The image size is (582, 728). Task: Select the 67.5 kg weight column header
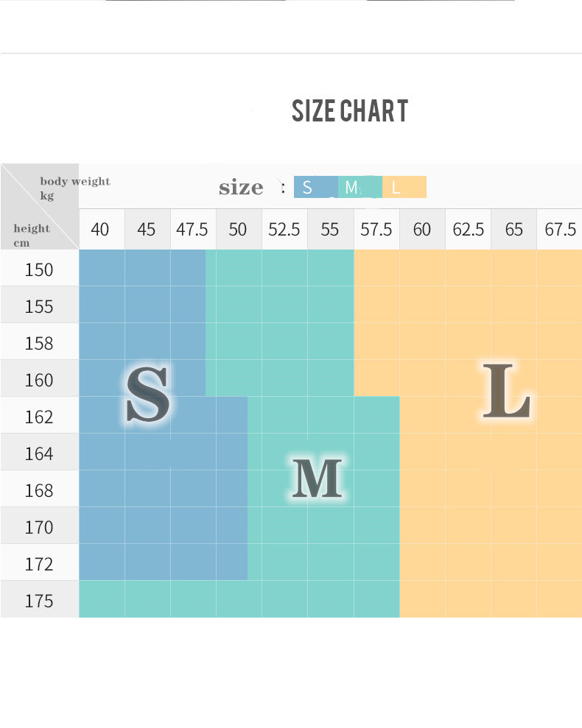pyautogui.click(x=560, y=230)
